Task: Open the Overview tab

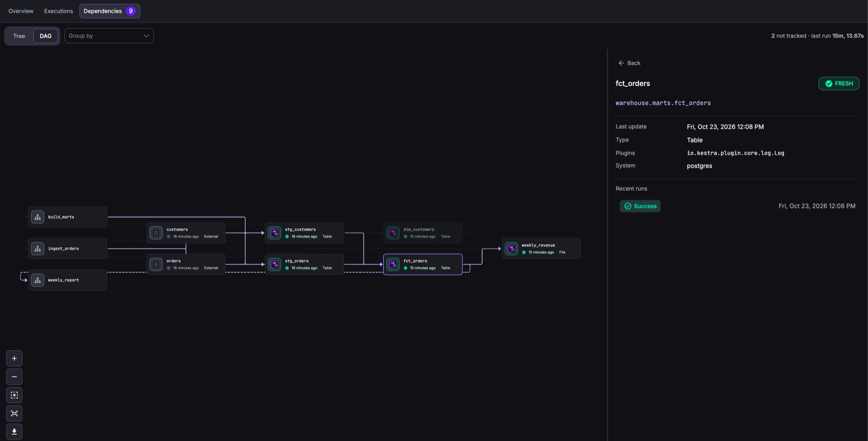Action: (21, 11)
